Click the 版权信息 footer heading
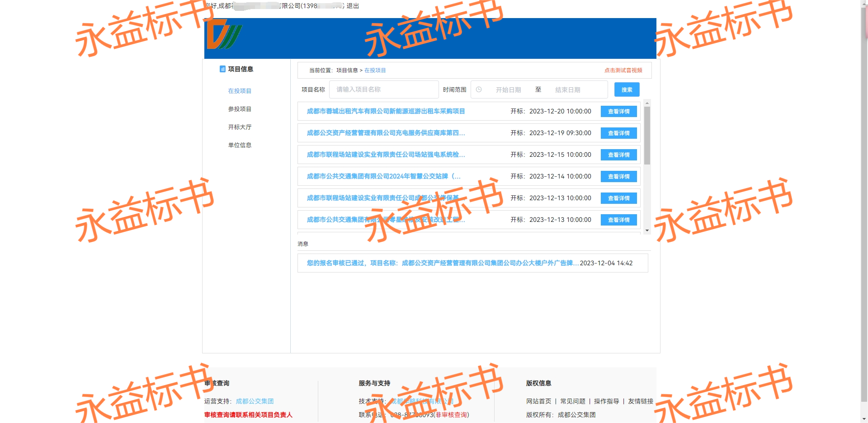The width and height of the screenshot is (868, 423). [x=538, y=383]
